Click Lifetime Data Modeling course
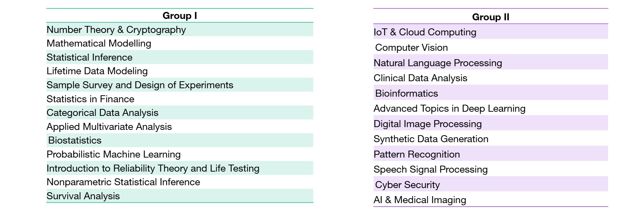This screenshot has width=644, height=215. click(x=97, y=71)
